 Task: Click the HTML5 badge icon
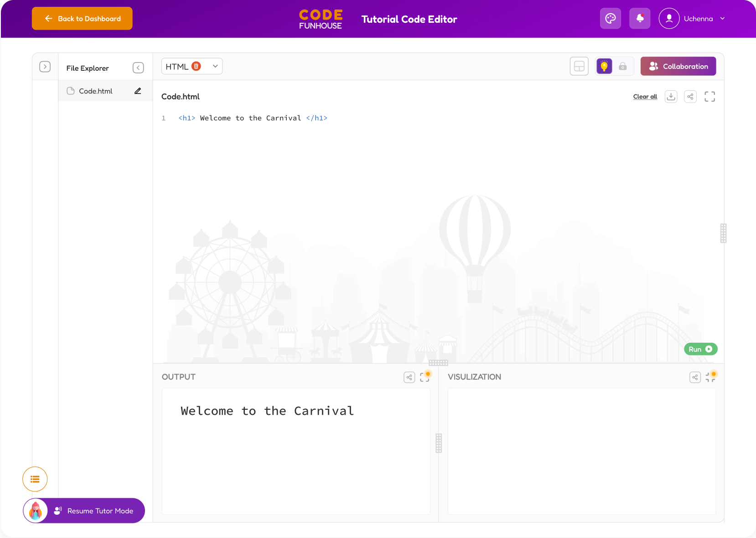(196, 66)
